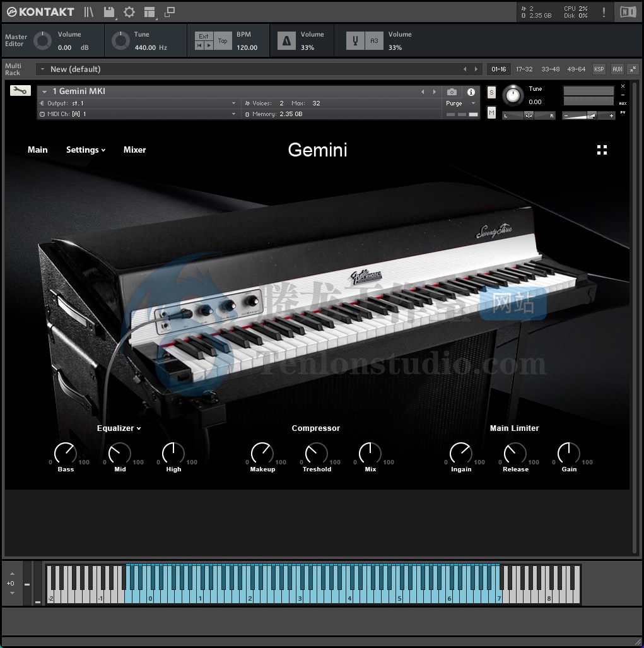Click the Limiter Gain knob

[x=569, y=454]
